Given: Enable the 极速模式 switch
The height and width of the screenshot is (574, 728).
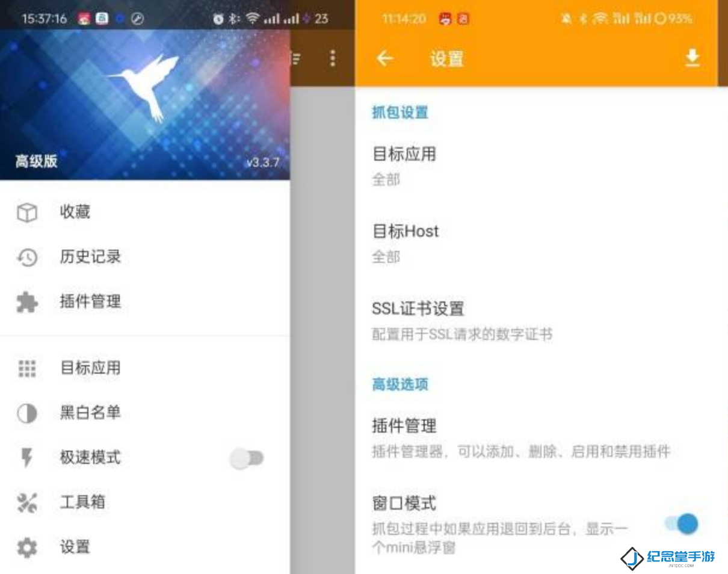Looking at the screenshot, I should click(247, 459).
